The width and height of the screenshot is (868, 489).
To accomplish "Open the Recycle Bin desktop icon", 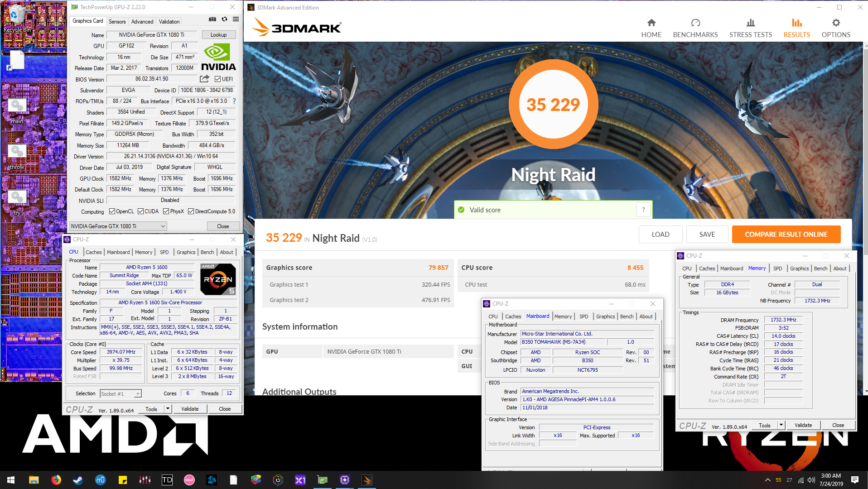I will click(17, 19).
